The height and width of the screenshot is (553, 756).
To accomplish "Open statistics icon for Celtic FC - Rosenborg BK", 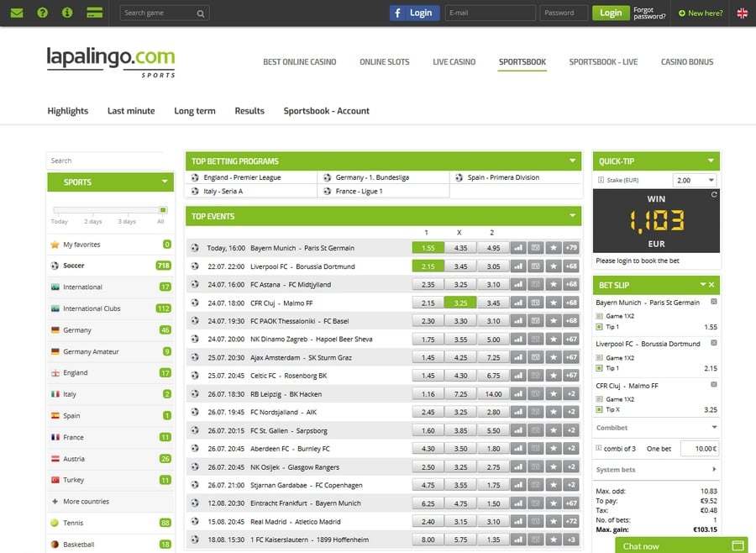I will [518, 376].
